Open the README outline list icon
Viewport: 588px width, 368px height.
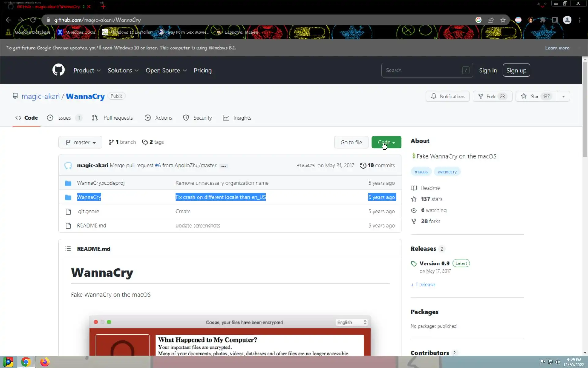(x=68, y=249)
